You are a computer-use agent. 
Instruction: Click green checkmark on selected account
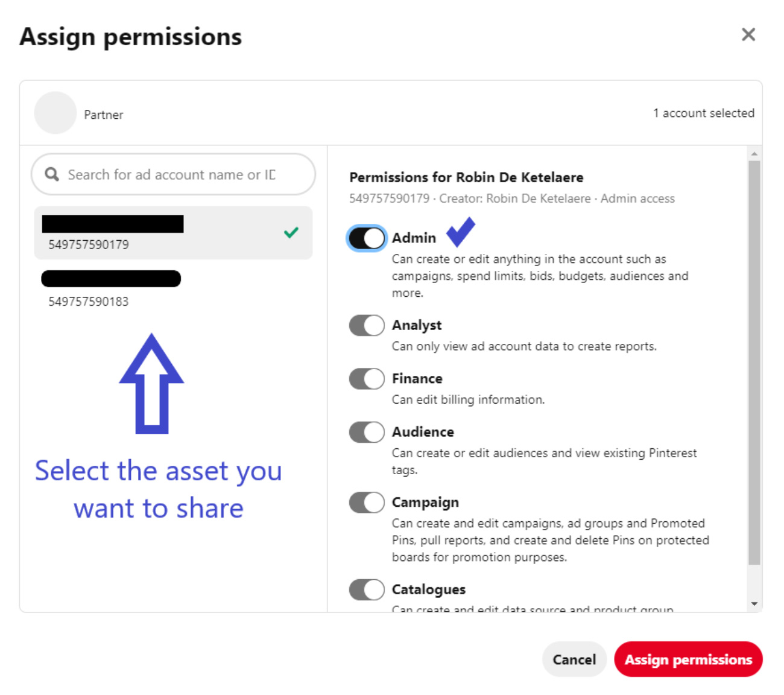tap(291, 232)
